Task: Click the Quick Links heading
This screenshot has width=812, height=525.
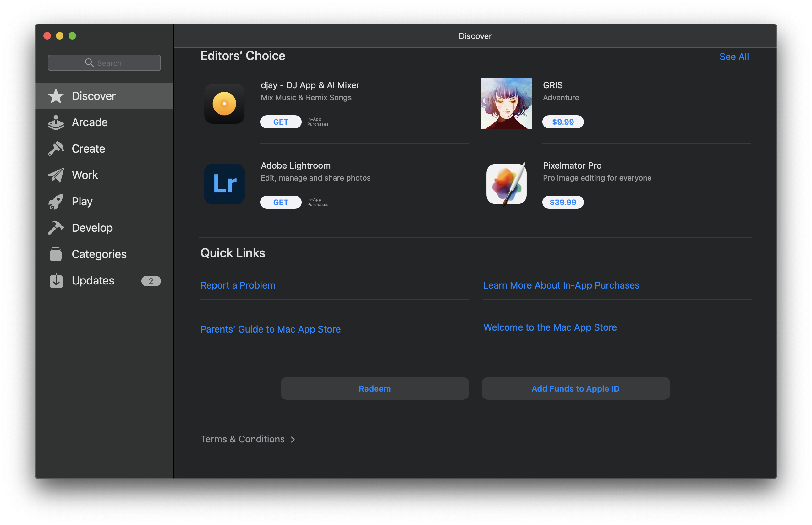Action: pos(233,253)
